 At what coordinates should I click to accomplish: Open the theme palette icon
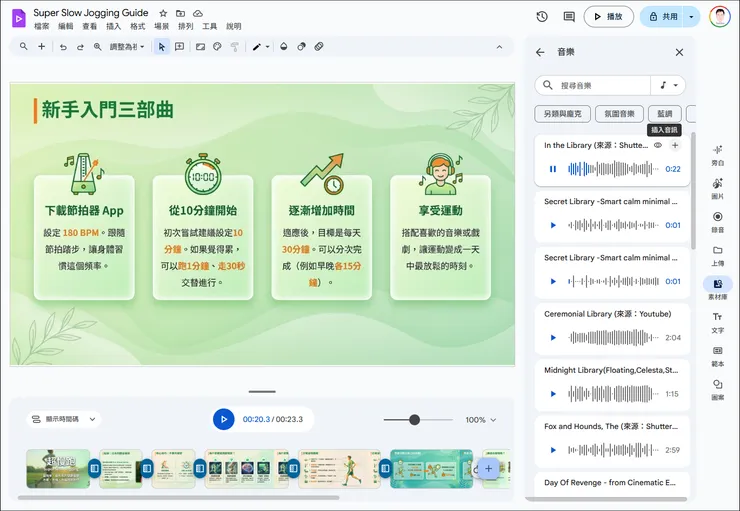(217, 47)
